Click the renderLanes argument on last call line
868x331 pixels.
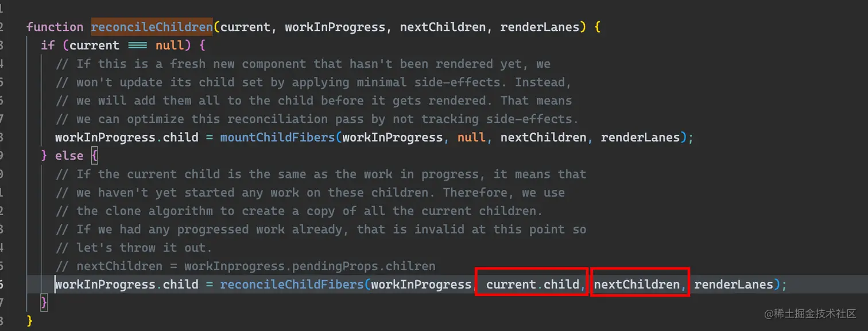tap(734, 285)
